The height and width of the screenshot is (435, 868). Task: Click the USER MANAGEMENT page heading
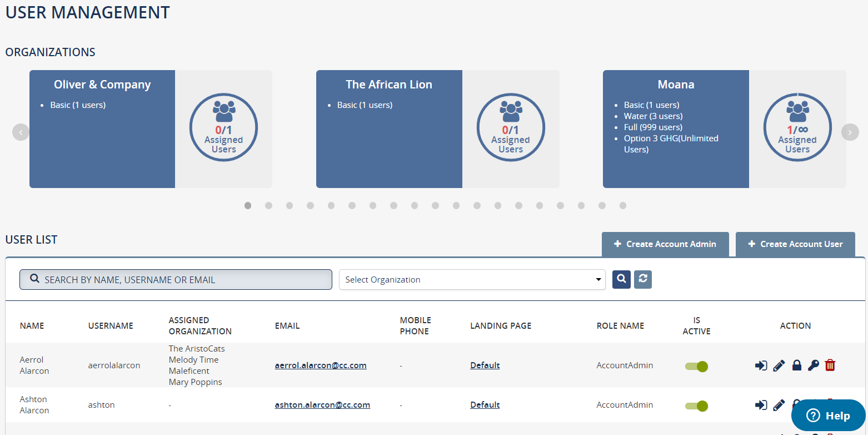(88, 12)
